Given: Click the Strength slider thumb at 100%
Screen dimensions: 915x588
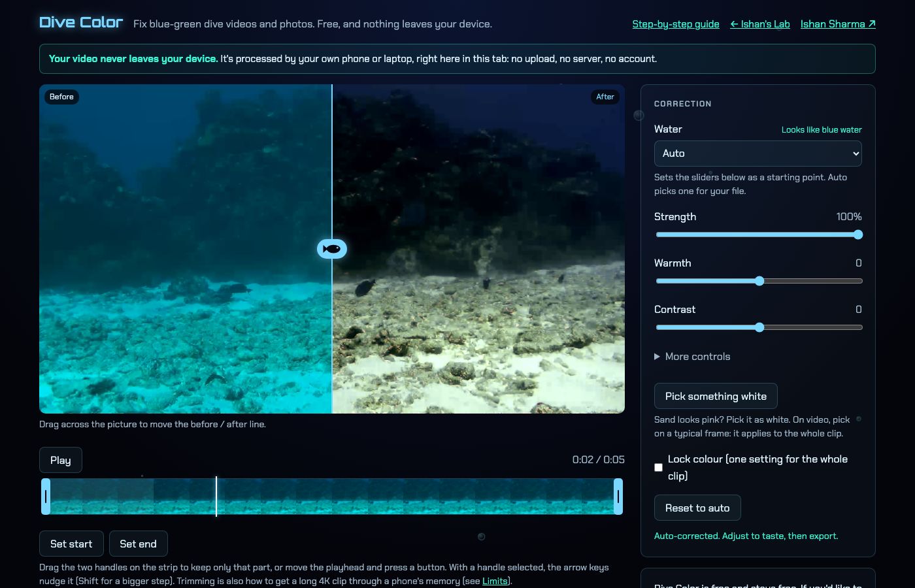Looking at the screenshot, I should pos(858,235).
